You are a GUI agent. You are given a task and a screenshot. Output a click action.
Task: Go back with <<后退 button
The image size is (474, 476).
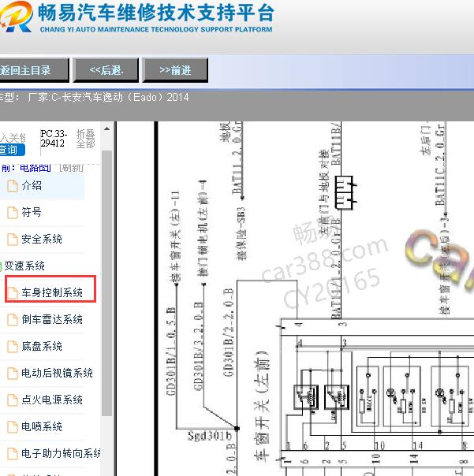[106, 70]
